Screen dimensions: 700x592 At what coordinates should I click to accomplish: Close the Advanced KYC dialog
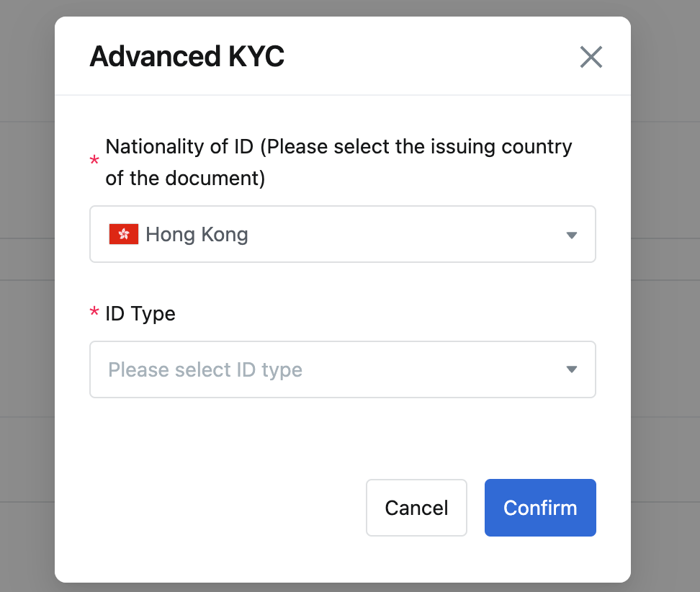pyautogui.click(x=591, y=57)
